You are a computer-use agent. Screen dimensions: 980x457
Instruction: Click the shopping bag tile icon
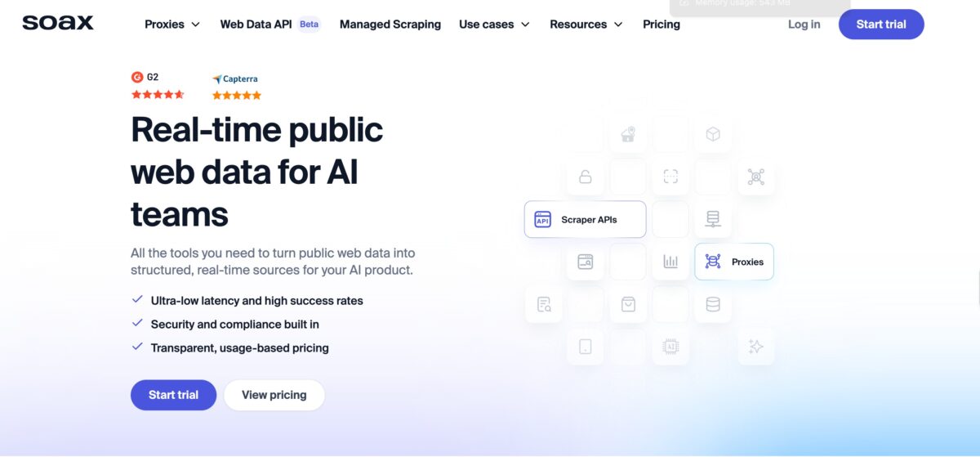[628, 304]
